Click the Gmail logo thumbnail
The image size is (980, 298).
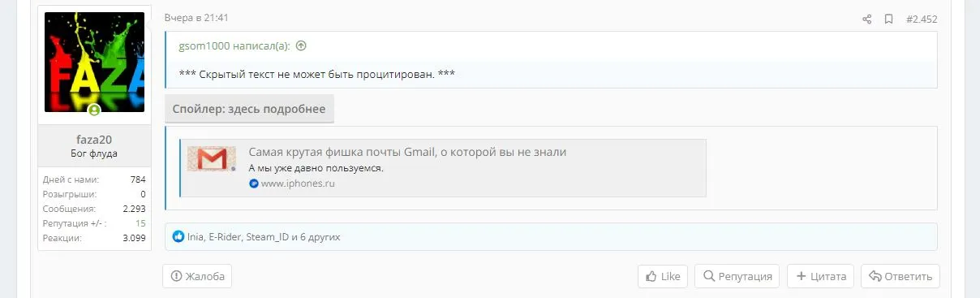pos(211,159)
